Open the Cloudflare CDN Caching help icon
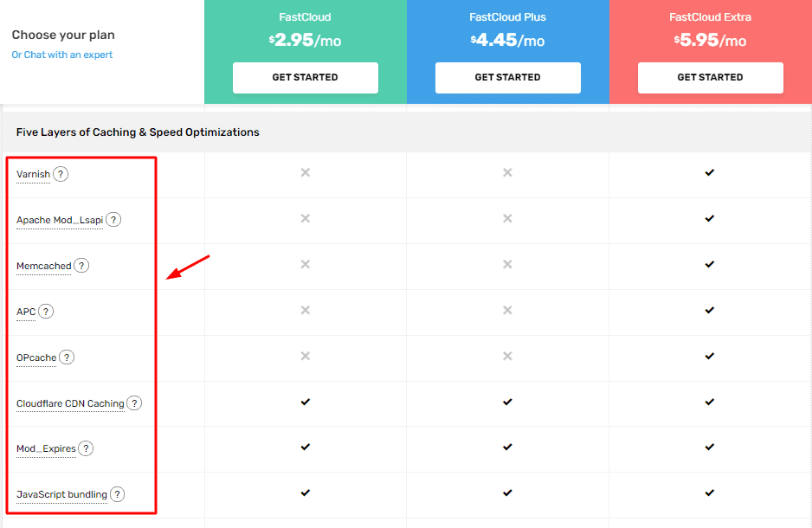 tap(134, 402)
